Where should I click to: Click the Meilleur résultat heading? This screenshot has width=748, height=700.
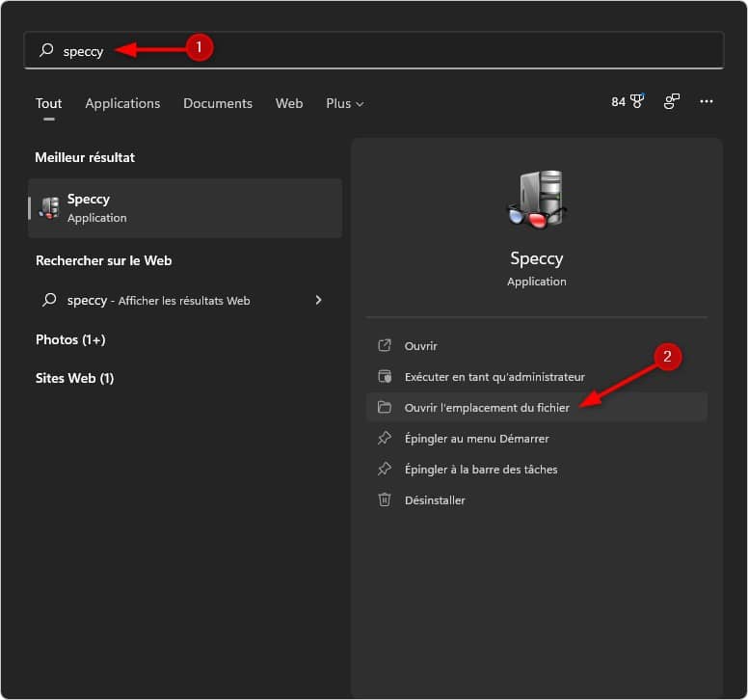click(85, 157)
